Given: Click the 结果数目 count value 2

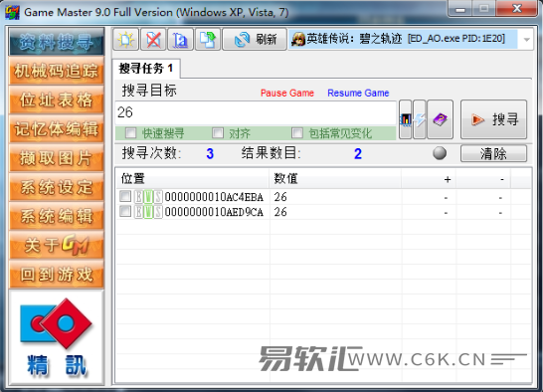Looking at the screenshot, I should [x=358, y=153].
